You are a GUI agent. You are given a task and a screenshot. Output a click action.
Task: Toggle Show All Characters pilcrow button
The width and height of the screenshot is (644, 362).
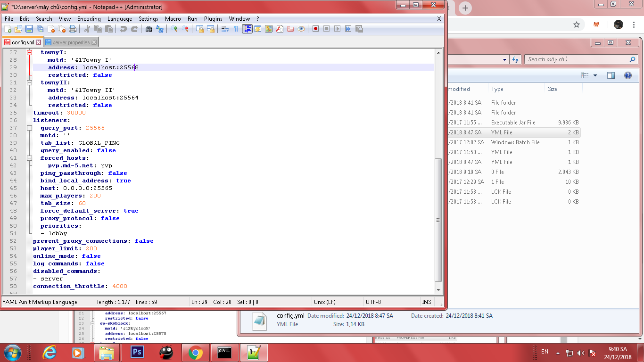(236, 29)
